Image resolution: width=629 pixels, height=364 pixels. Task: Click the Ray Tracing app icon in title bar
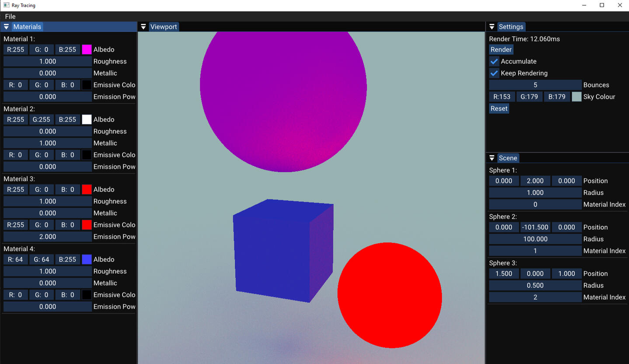[x=6, y=5]
